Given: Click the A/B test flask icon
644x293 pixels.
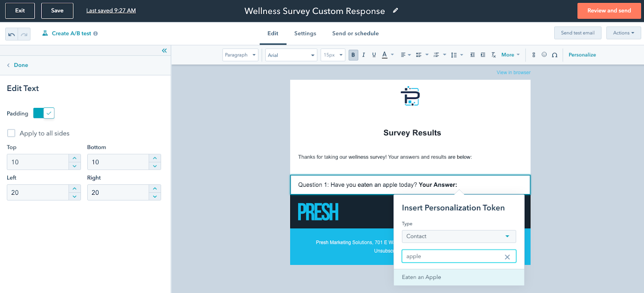Looking at the screenshot, I should tap(45, 33).
